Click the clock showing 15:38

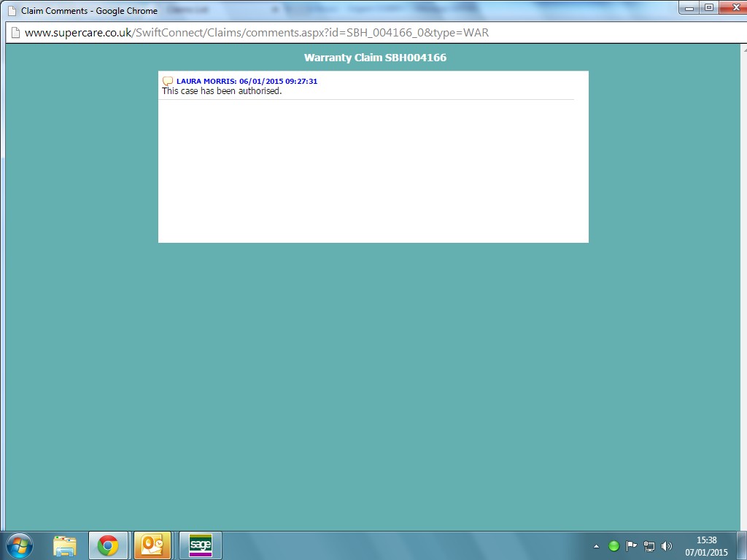click(x=706, y=540)
